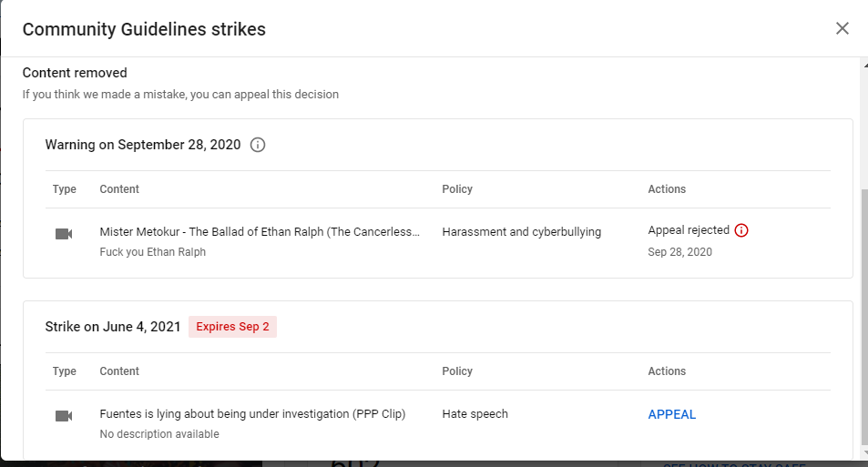
Task: Click Hate speech policy text
Action: point(475,414)
